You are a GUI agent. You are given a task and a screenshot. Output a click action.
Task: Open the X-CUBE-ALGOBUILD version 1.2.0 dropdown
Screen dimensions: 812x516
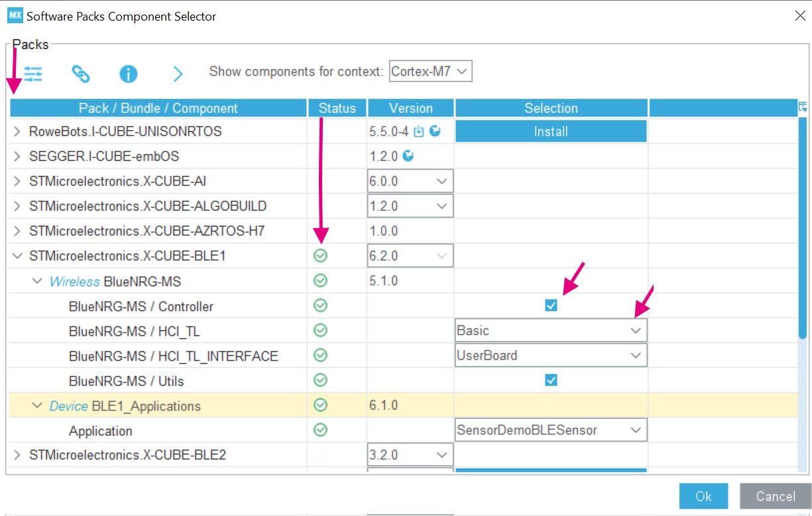[410, 206]
